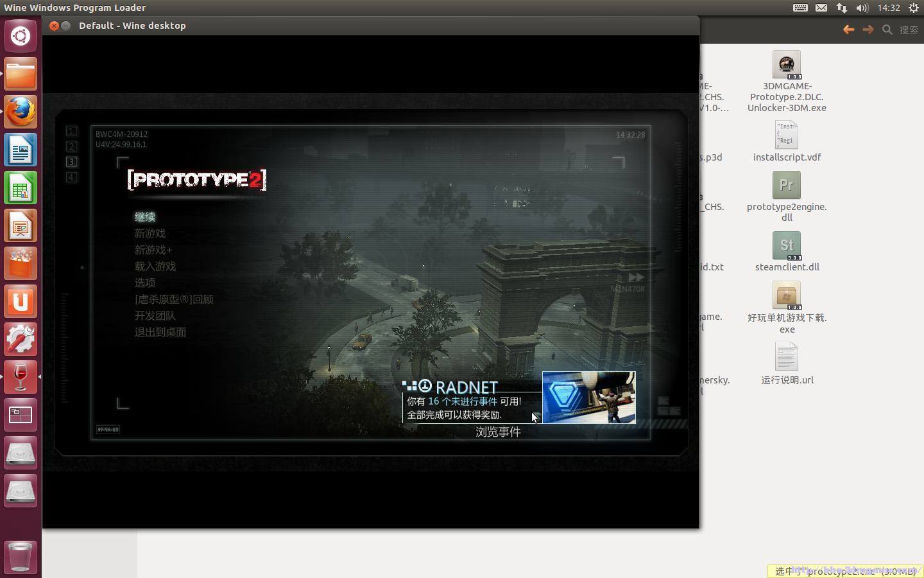Click the 搜索 search label in file manager
Image resolution: width=924 pixels, height=578 pixels.
click(909, 30)
